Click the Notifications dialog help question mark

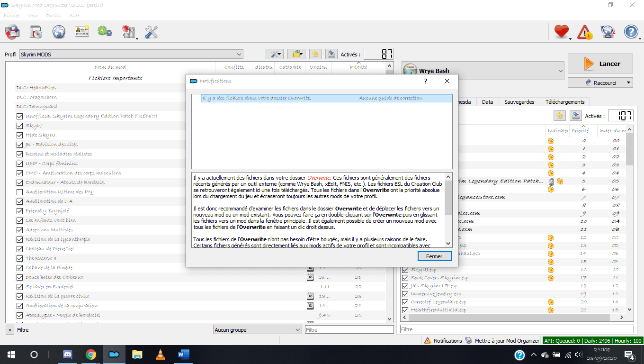coord(426,81)
